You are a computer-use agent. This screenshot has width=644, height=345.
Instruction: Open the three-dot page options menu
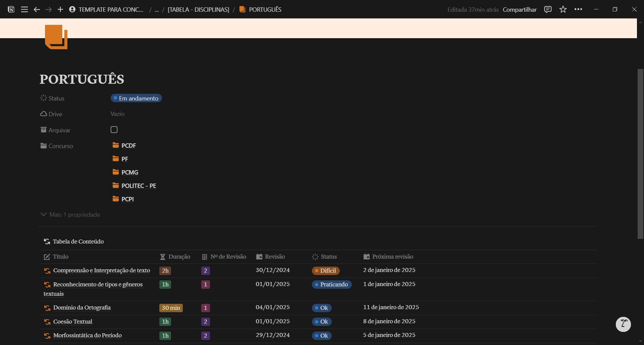(x=578, y=9)
